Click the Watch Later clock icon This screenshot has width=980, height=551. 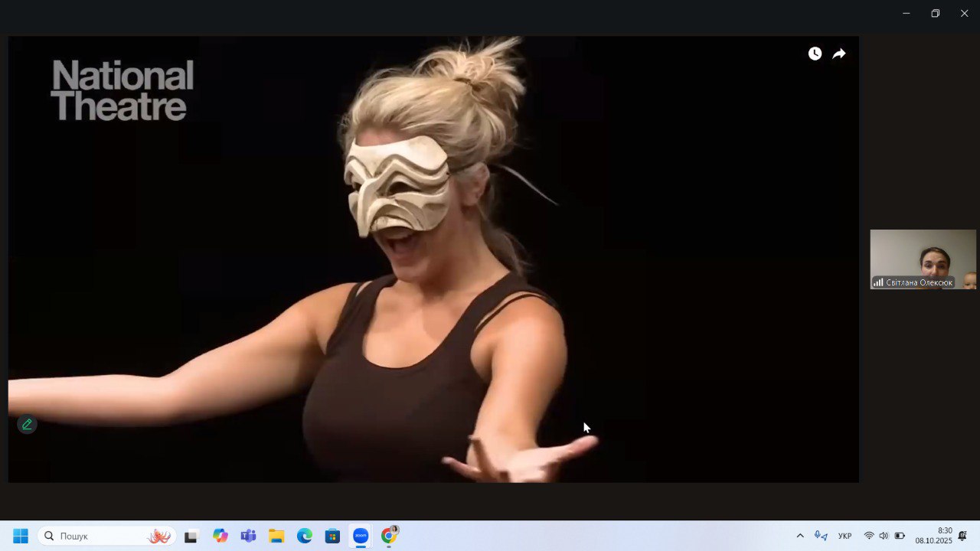pyautogui.click(x=815, y=54)
